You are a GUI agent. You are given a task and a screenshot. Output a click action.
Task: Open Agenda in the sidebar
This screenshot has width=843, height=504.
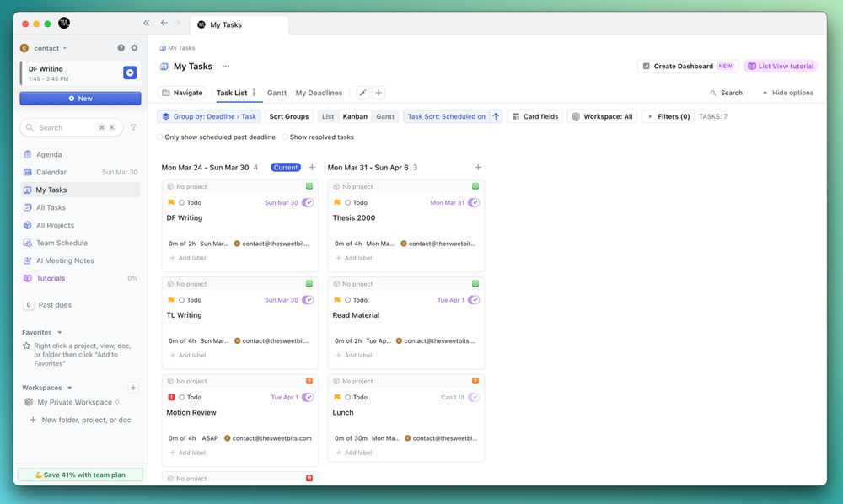[79, 154]
